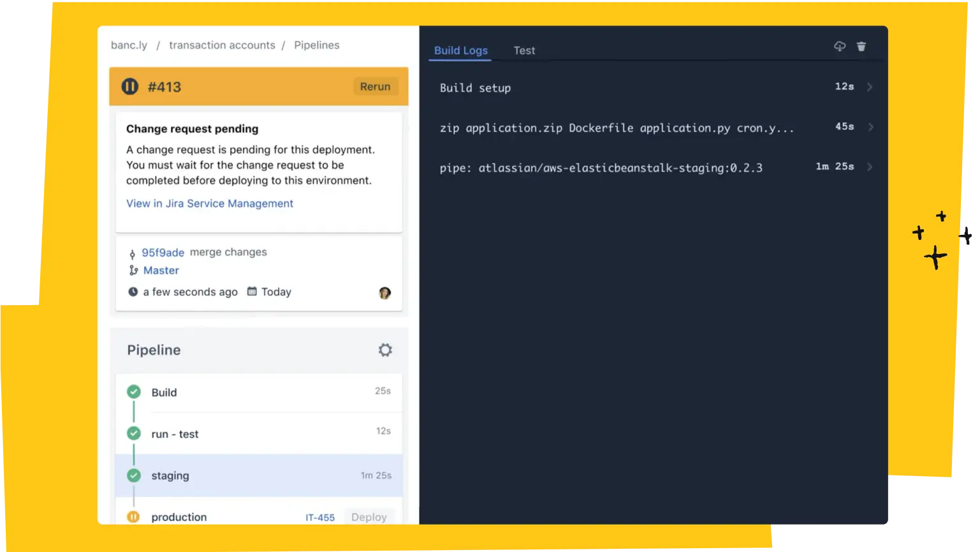Viewport: 980px width, 552px height.
Task: Expand the zip application.zip log entry
Action: coord(870,128)
